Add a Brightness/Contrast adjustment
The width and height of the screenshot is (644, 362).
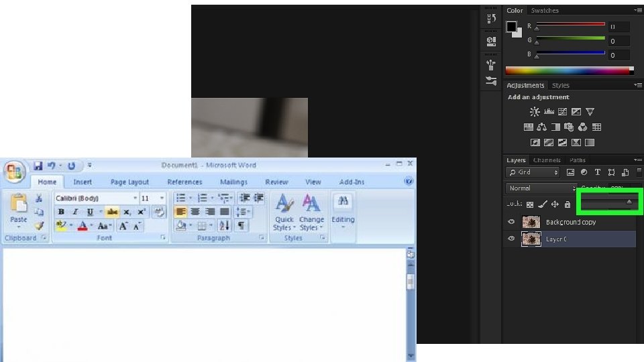click(535, 112)
